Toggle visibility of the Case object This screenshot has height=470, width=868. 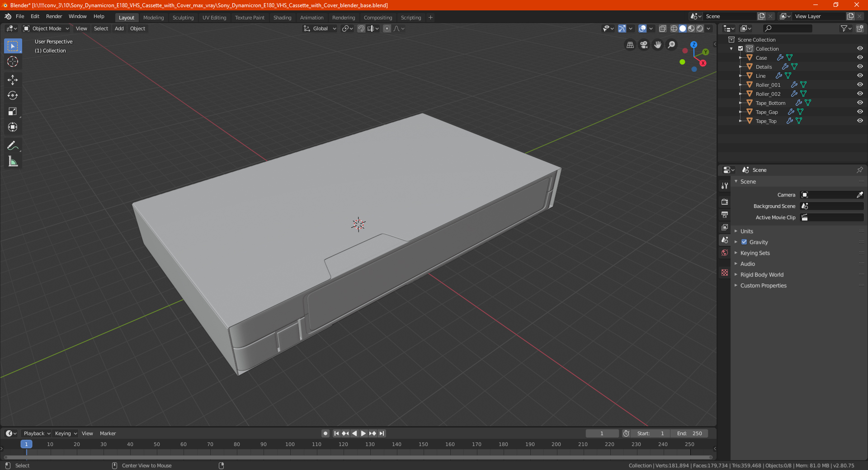860,57
